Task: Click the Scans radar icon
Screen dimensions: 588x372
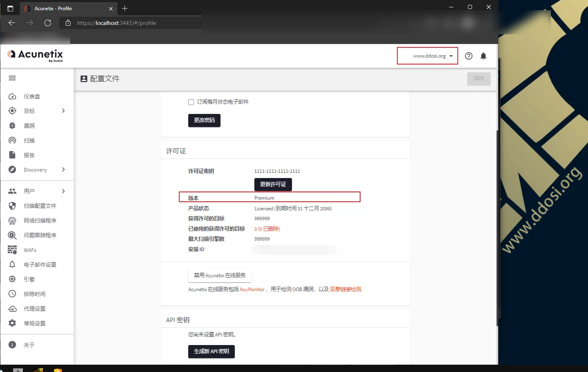Action: coord(12,140)
